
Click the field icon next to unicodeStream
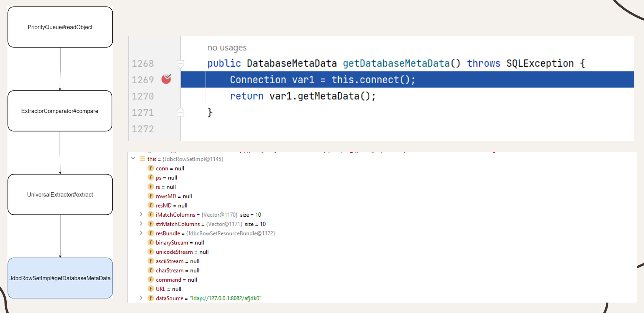[x=151, y=252]
